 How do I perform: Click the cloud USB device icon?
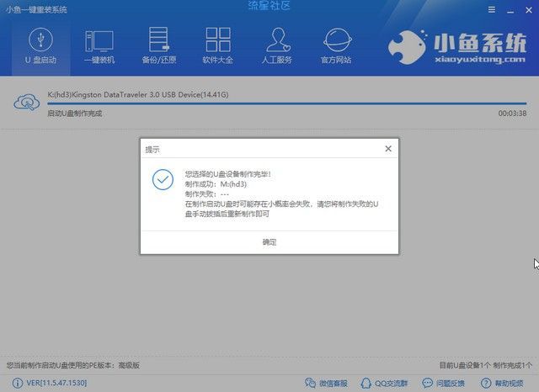(x=26, y=102)
